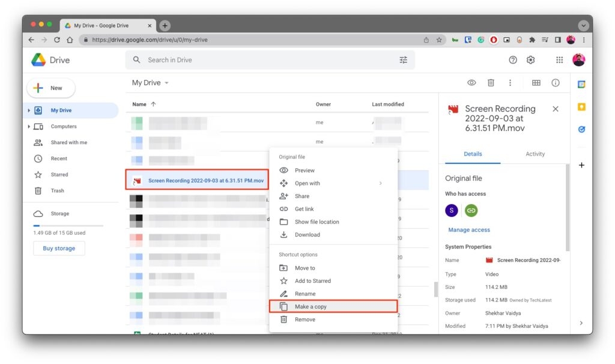The height and width of the screenshot is (364, 615).
Task: Click the plus Get add-ons icon
Action: click(581, 165)
